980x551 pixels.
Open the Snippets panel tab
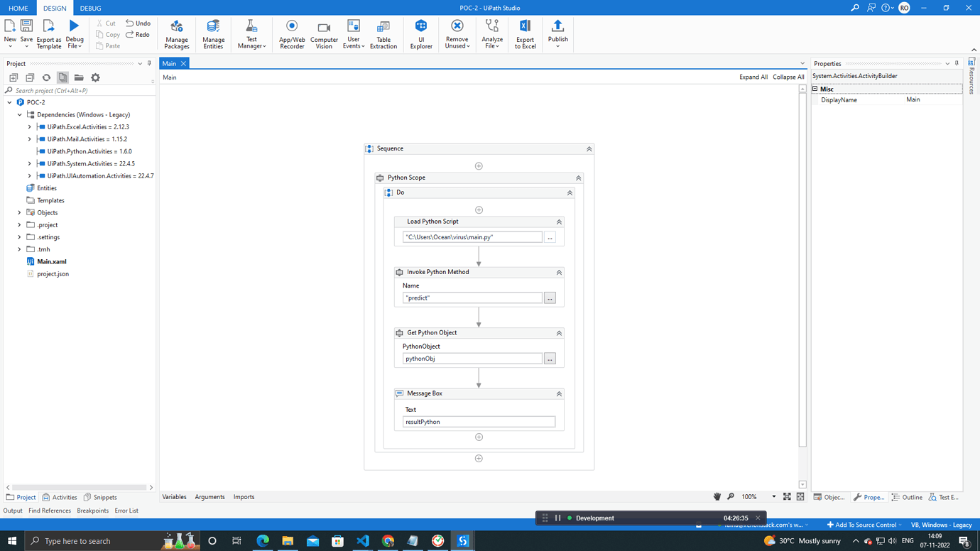100,498
